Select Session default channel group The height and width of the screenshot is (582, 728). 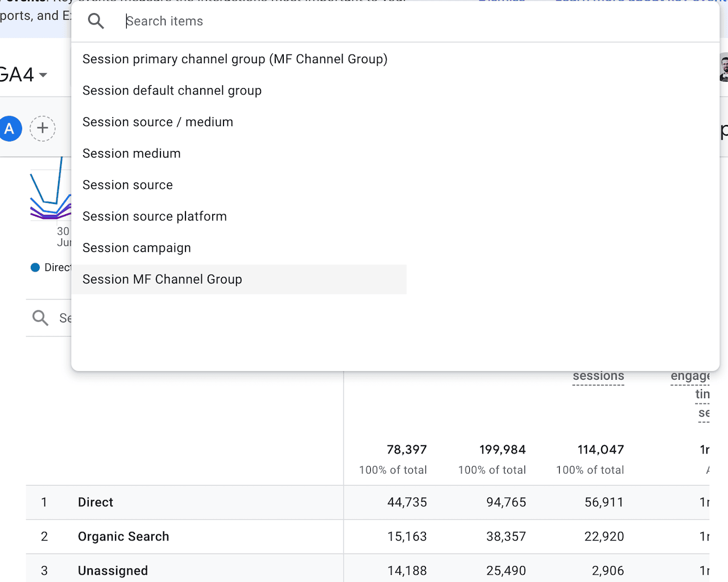click(x=172, y=90)
